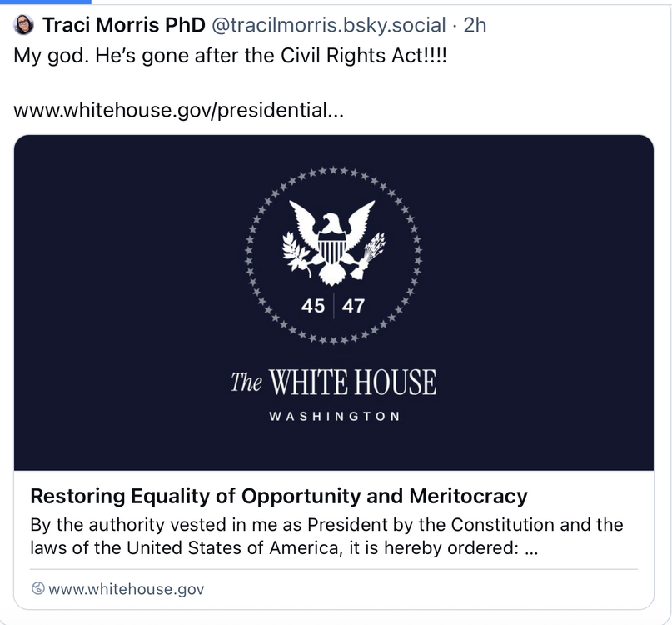Click the numeral 45 in the seal
Viewport: 672px width, 625px height.
[313, 306]
